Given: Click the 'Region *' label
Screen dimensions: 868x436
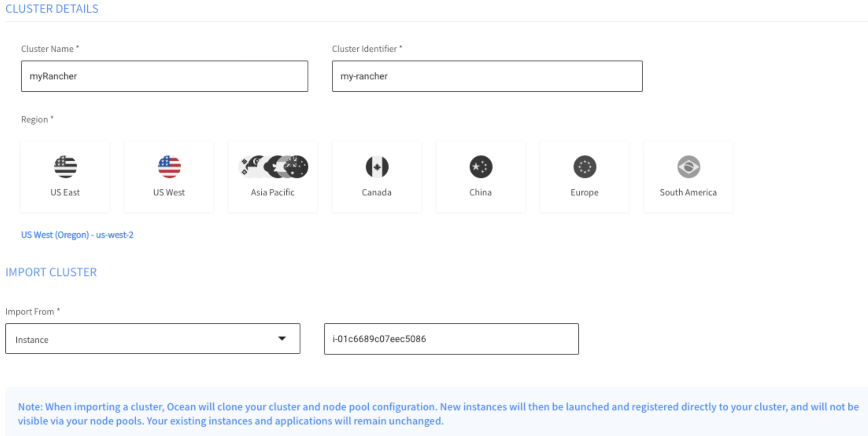Looking at the screenshot, I should click(x=37, y=119).
